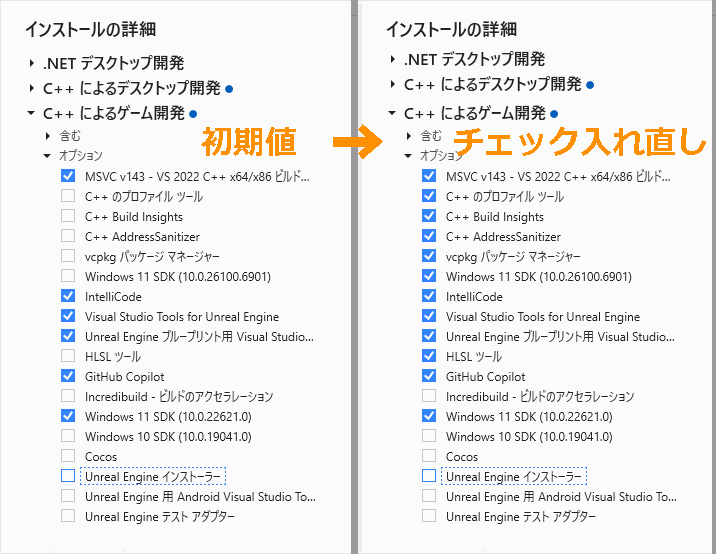Image resolution: width=716 pixels, height=554 pixels.
Task: Expand C++ によるデスクトップ開発 in right panel
Action: tap(393, 86)
